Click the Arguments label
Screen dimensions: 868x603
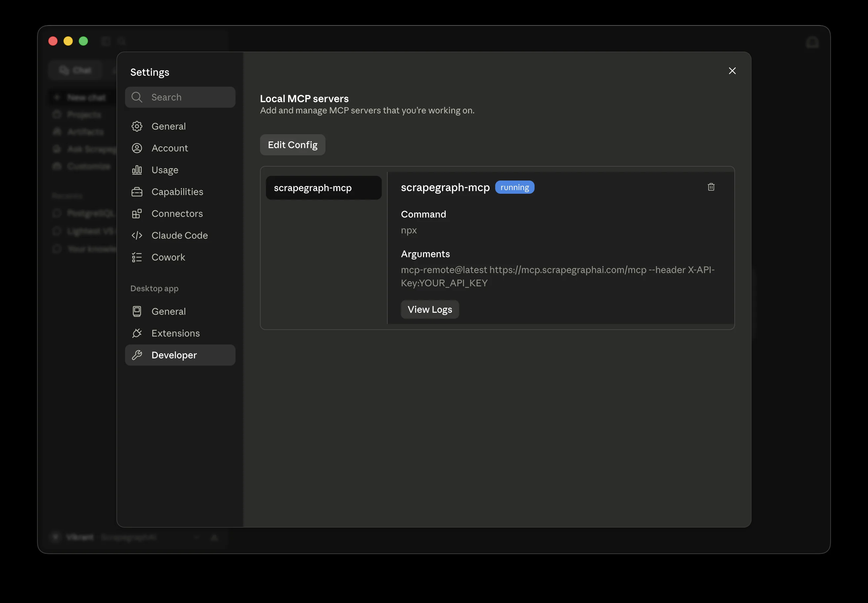tap(425, 254)
